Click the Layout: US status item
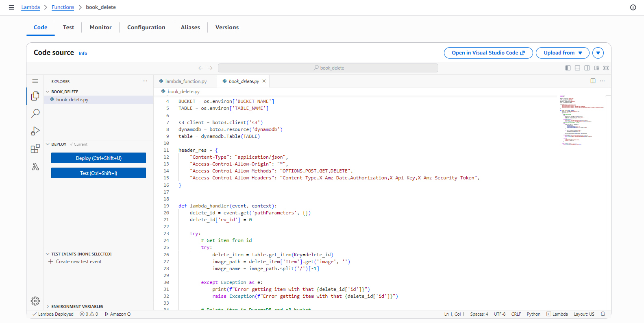 tap(584, 314)
